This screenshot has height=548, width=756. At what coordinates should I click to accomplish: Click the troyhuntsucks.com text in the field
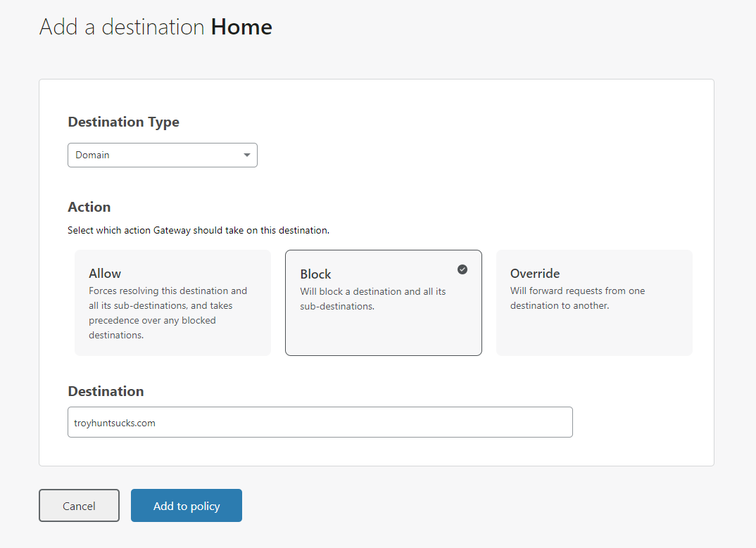(115, 423)
